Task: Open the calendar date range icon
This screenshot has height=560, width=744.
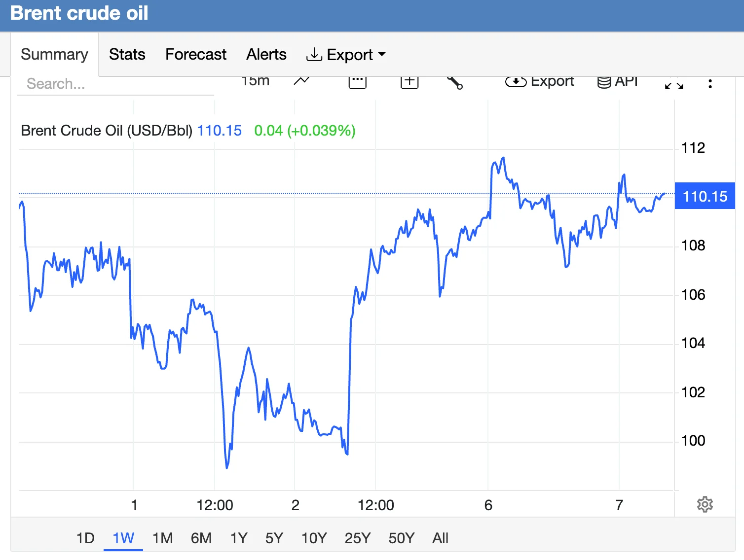Action: coord(357,82)
